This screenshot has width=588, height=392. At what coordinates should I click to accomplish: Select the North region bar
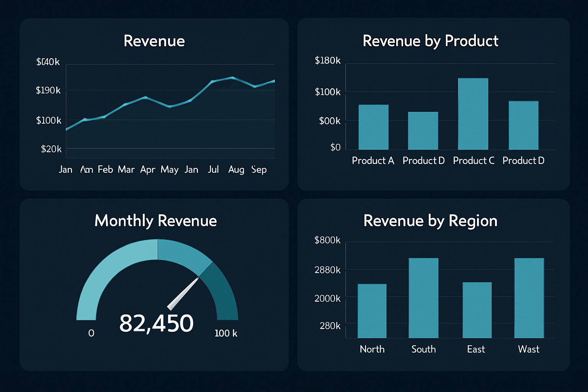coord(372,310)
